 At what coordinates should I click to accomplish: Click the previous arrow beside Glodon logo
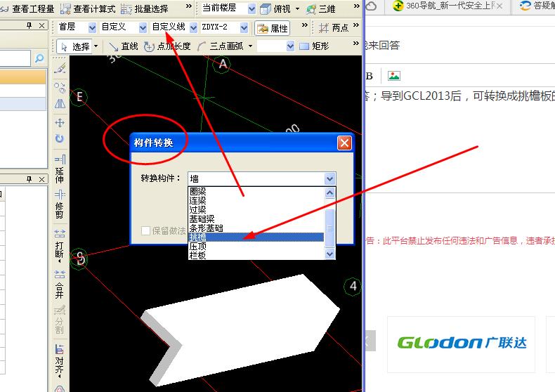[370, 341]
